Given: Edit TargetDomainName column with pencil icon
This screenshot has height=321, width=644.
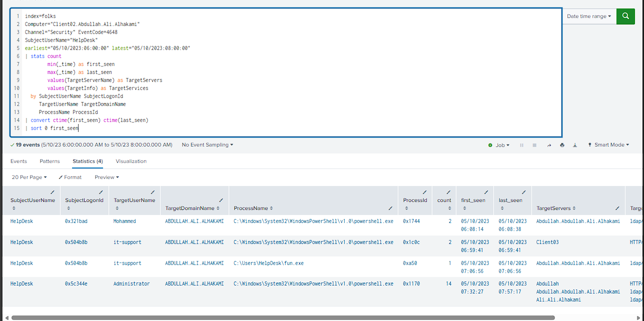Looking at the screenshot, I should pos(221,200).
